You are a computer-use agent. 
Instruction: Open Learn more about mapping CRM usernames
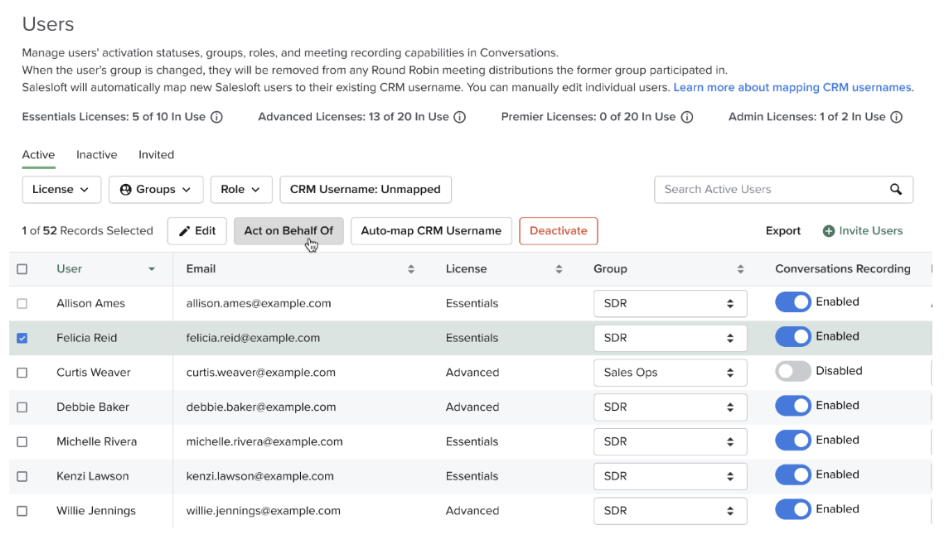[x=792, y=88]
